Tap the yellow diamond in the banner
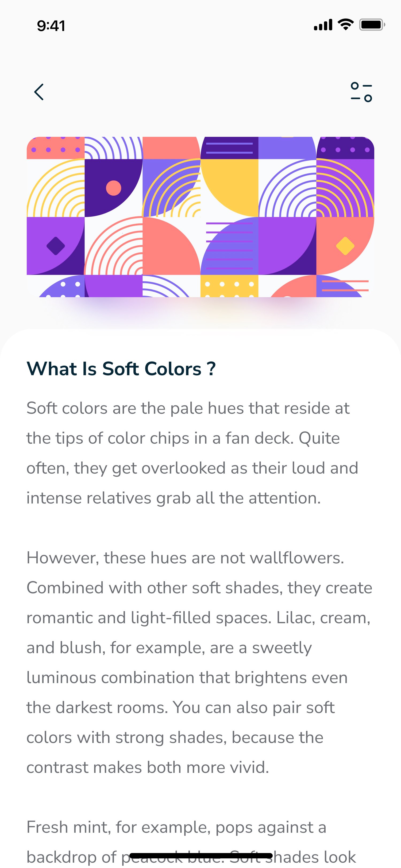The width and height of the screenshot is (401, 868). click(x=345, y=246)
